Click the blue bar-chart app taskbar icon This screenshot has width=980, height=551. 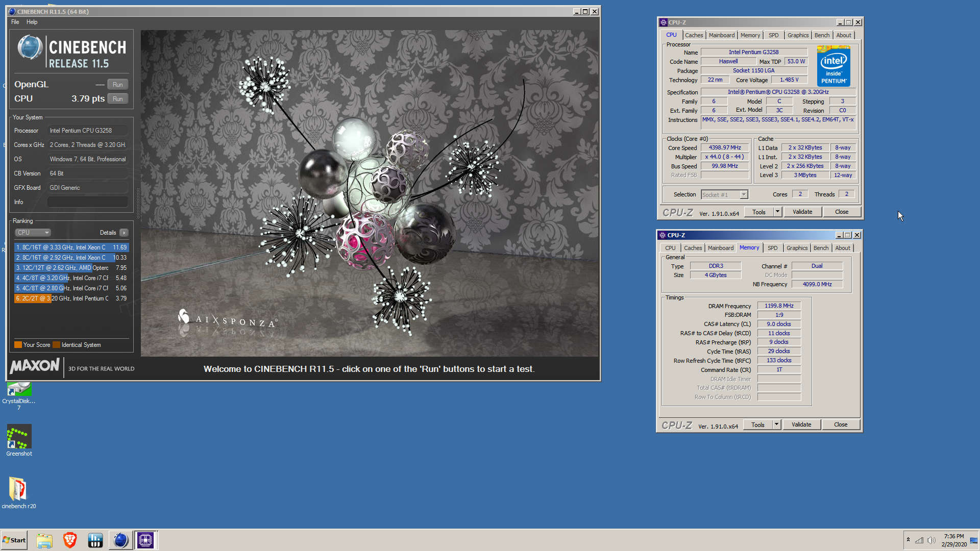(x=95, y=540)
